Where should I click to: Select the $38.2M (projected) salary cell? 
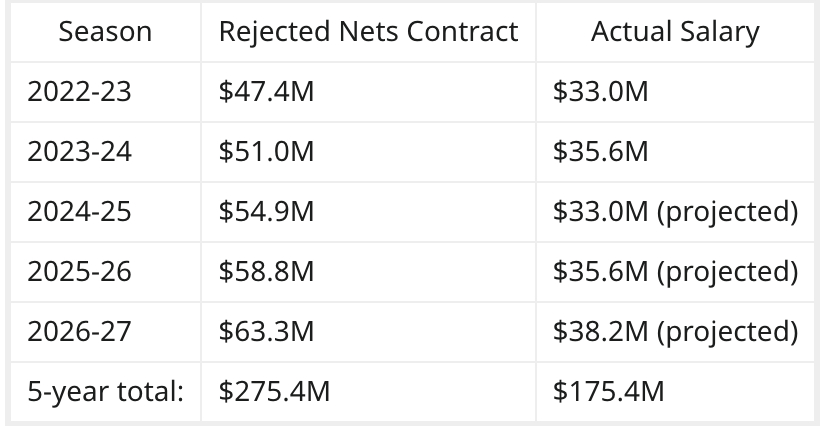(x=675, y=331)
